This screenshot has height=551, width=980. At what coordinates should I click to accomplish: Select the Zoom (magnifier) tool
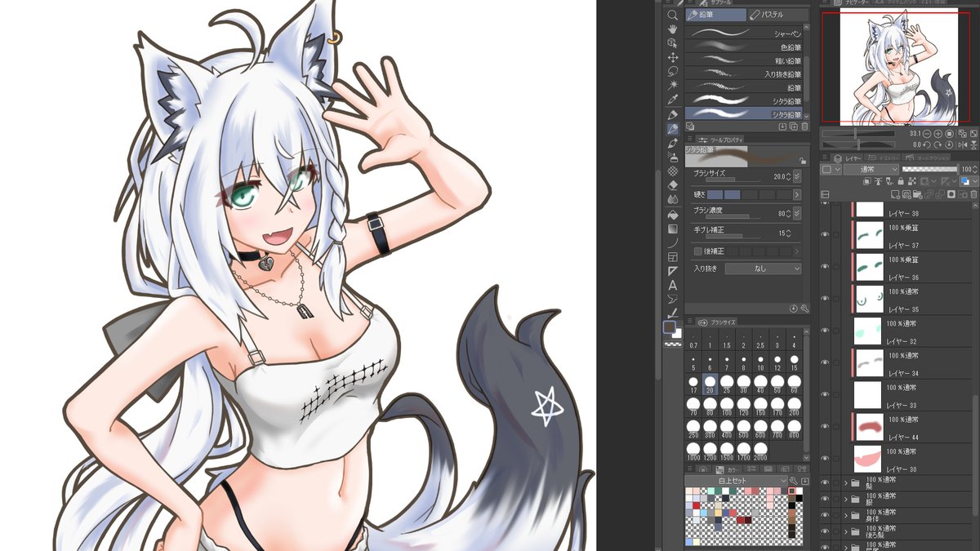click(x=673, y=15)
